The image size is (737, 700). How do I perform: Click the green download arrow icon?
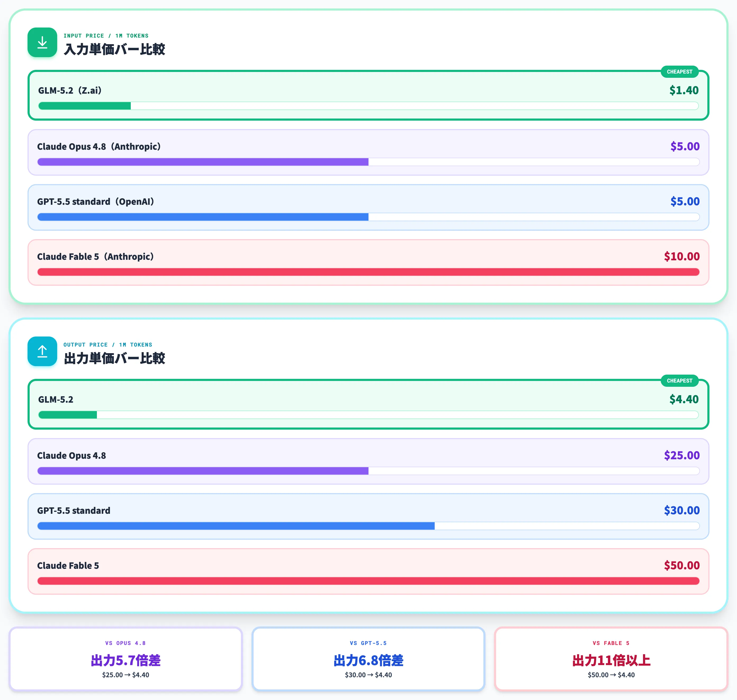pyautogui.click(x=42, y=42)
